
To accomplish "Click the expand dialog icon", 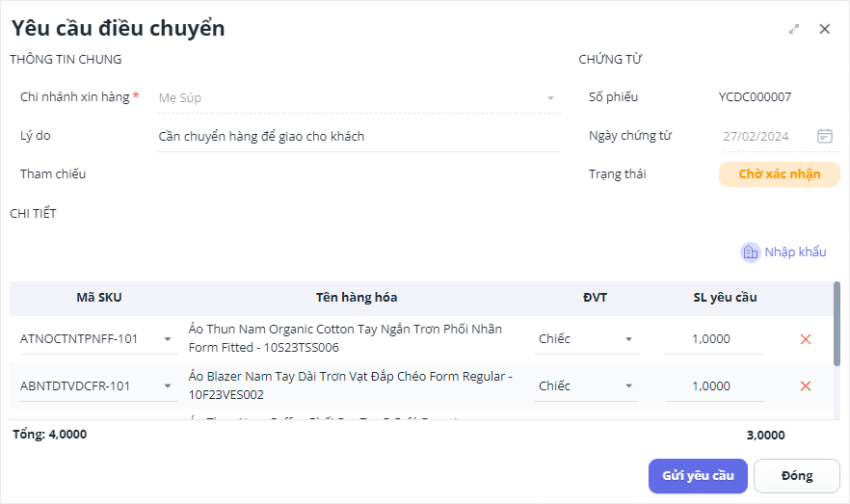I will [794, 29].
